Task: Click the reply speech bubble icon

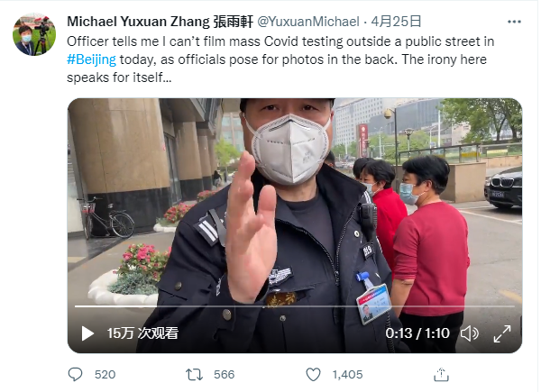Action: (x=75, y=374)
